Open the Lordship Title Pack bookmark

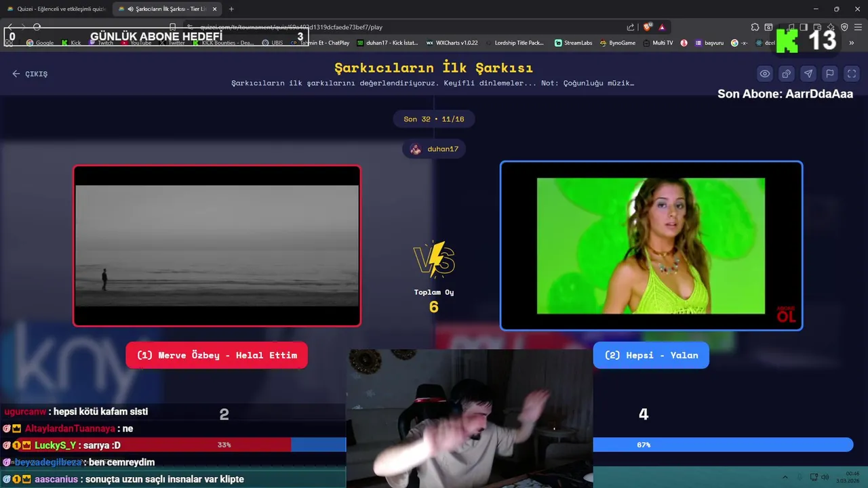click(514, 43)
